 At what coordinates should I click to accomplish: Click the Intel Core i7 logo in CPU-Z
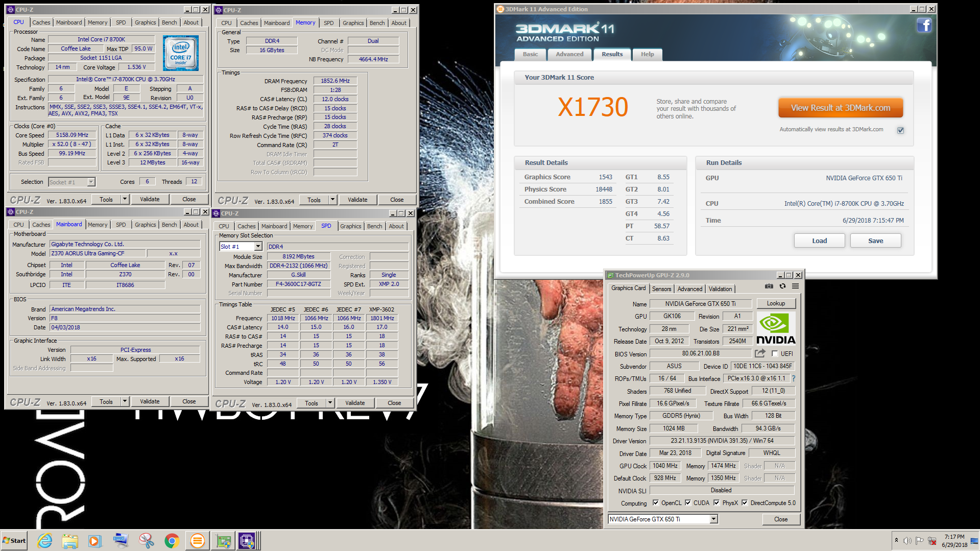[181, 53]
